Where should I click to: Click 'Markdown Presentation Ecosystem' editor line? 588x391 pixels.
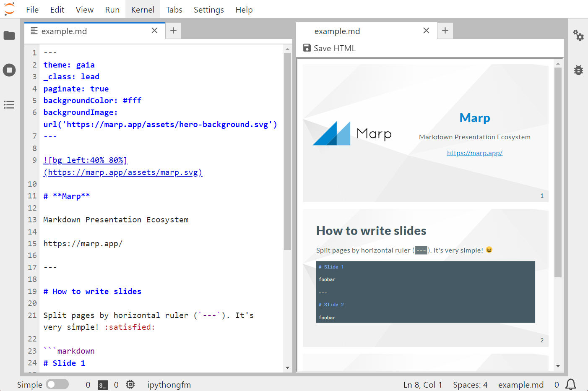[x=116, y=219]
